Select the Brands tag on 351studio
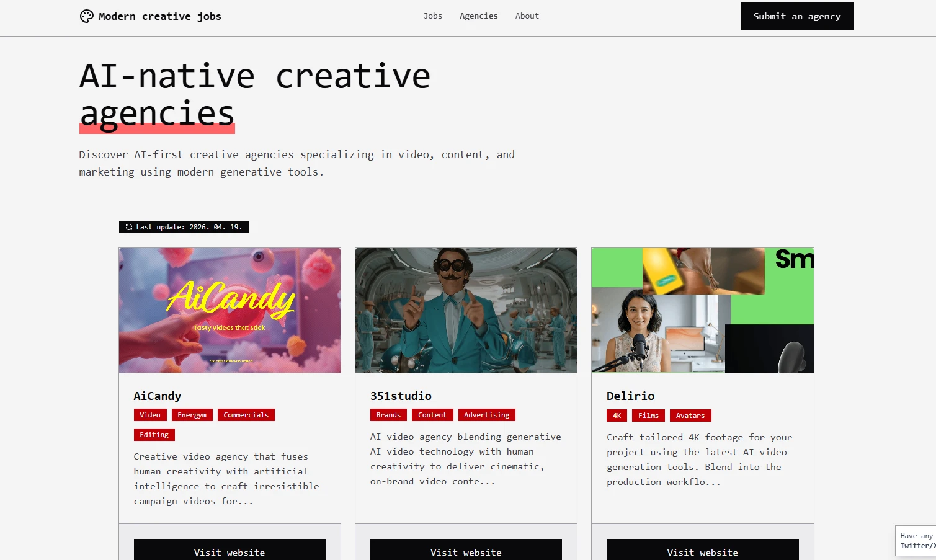 [388, 415]
